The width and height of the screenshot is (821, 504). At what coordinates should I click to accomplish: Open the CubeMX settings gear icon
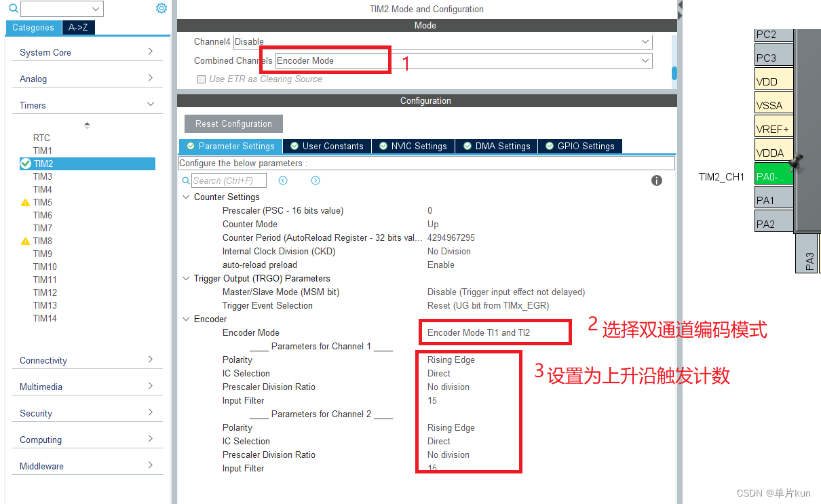pyautogui.click(x=161, y=8)
